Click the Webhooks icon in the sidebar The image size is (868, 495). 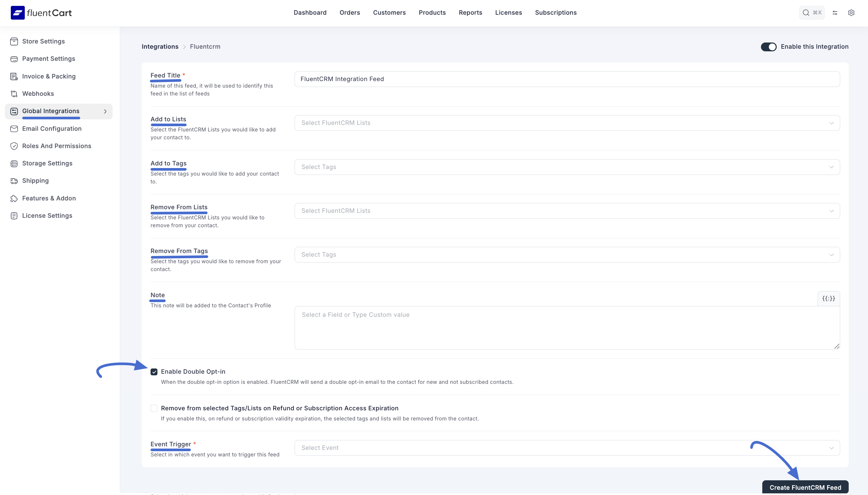pyautogui.click(x=14, y=94)
